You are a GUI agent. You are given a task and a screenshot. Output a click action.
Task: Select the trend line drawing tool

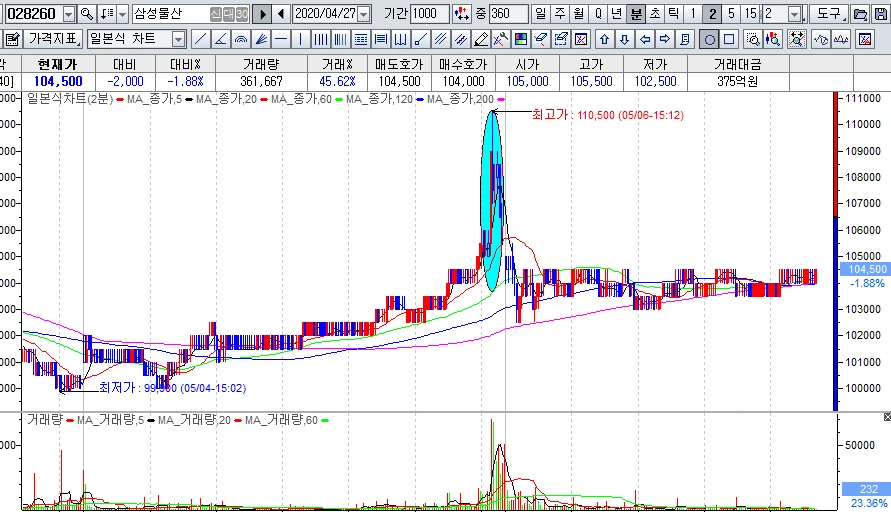(x=200, y=39)
